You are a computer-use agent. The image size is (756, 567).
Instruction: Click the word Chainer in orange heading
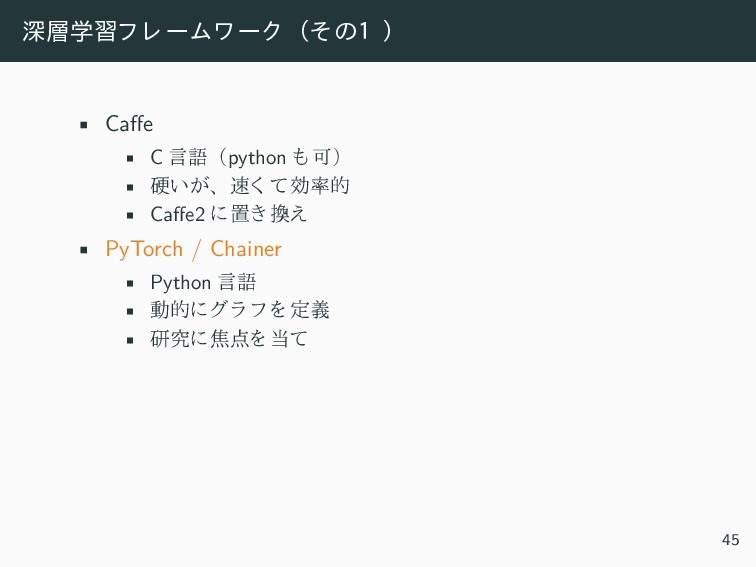pyautogui.click(x=246, y=249)
